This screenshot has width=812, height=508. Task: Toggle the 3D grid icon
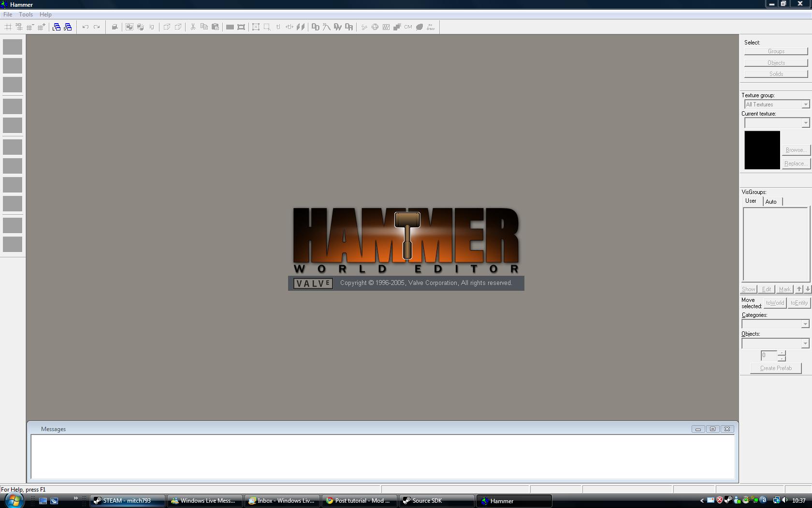(19, 27)
